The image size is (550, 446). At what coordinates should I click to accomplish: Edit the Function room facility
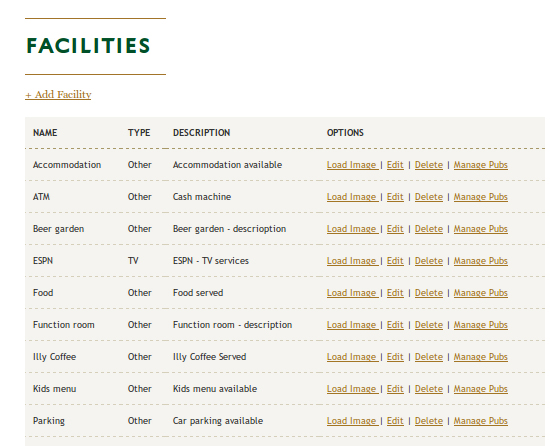pos(395,325)
